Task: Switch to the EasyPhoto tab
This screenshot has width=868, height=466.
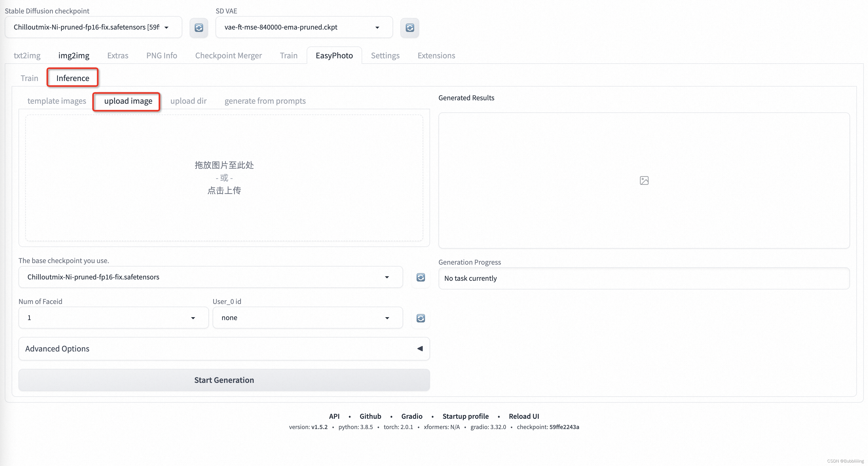Action: tap(334, 55)
